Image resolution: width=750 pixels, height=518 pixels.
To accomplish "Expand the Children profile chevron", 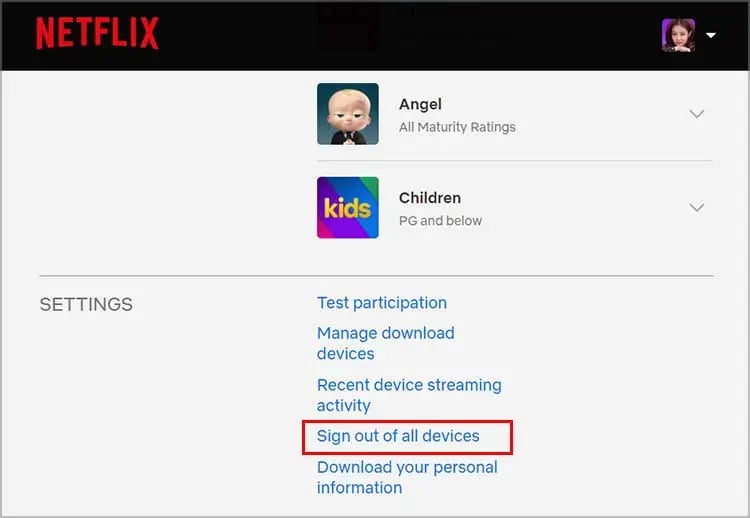I will point(697,207).
